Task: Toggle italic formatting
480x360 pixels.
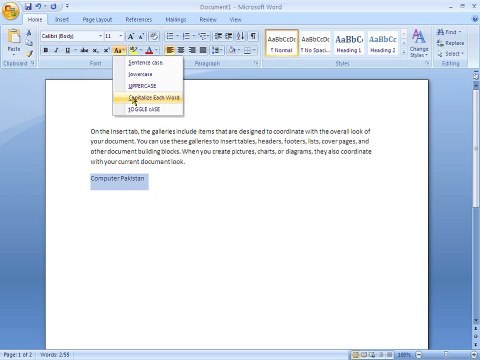Action: point(57,50)
